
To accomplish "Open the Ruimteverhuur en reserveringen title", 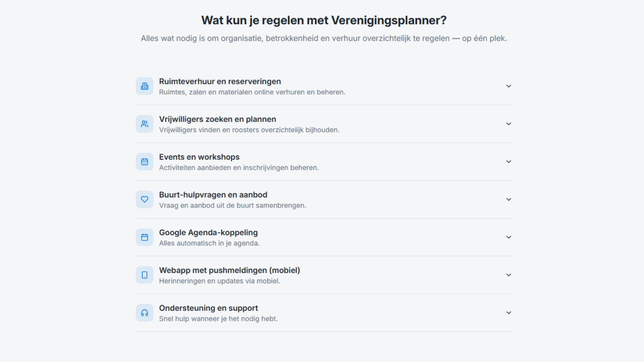I will pyautogui.click(x=220, y=81).
